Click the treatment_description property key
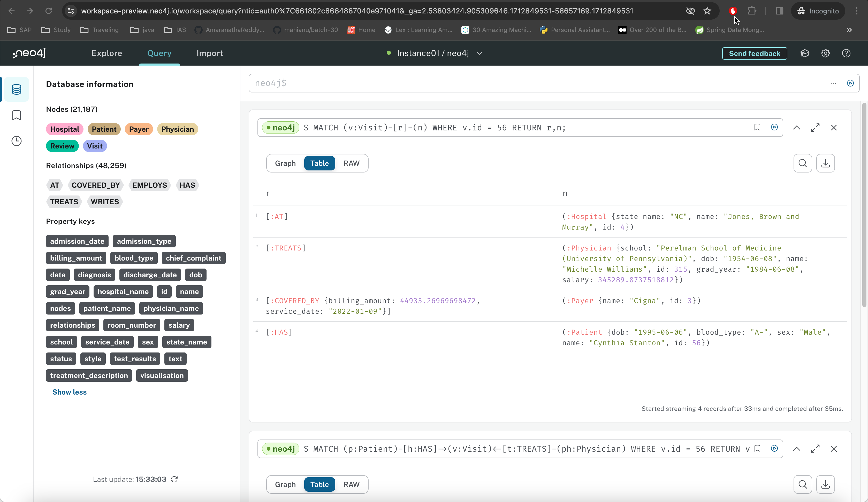868x502 pixels. (x=89, y=375)
